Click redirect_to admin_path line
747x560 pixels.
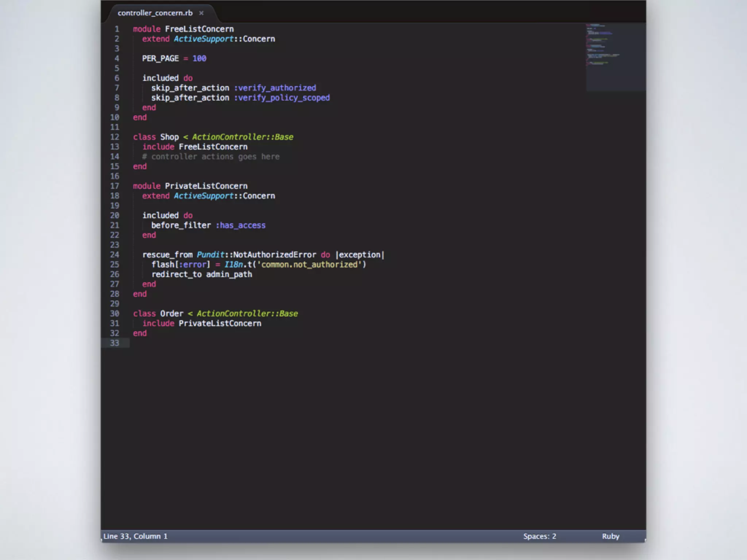pos(201,275)
